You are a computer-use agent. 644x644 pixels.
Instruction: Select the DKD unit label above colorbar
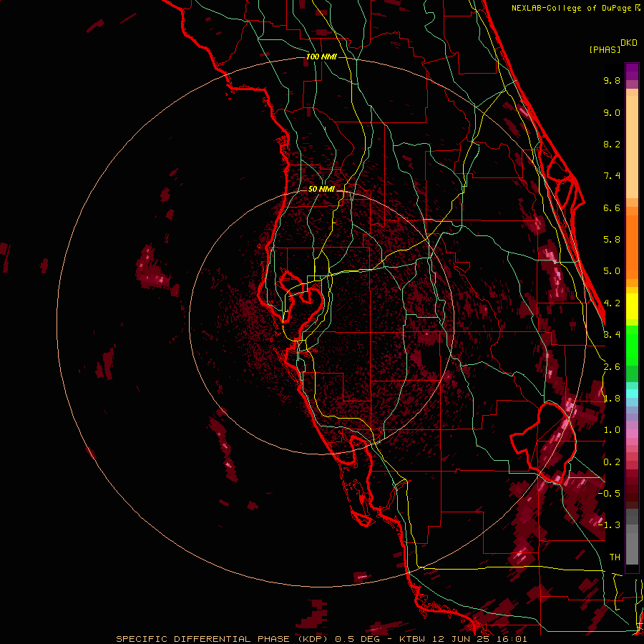tap(629, 43)
